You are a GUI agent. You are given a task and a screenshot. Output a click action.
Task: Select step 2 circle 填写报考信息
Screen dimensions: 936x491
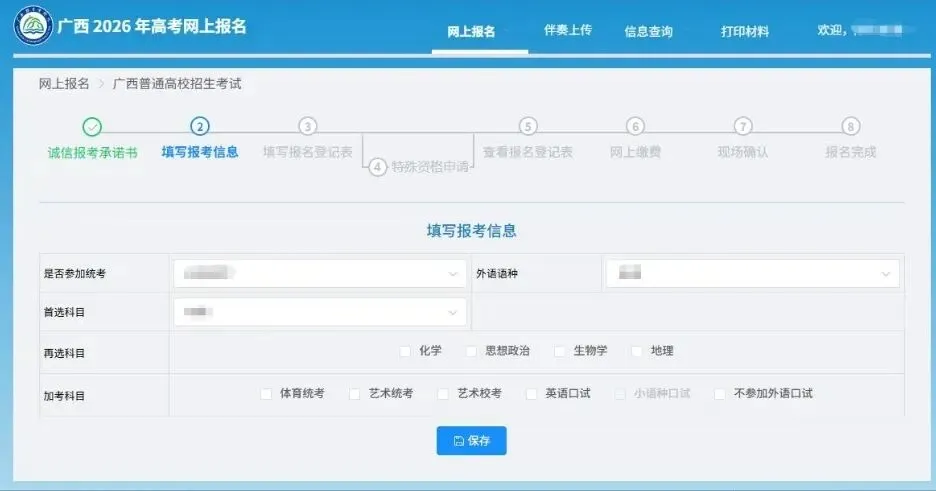199,126
